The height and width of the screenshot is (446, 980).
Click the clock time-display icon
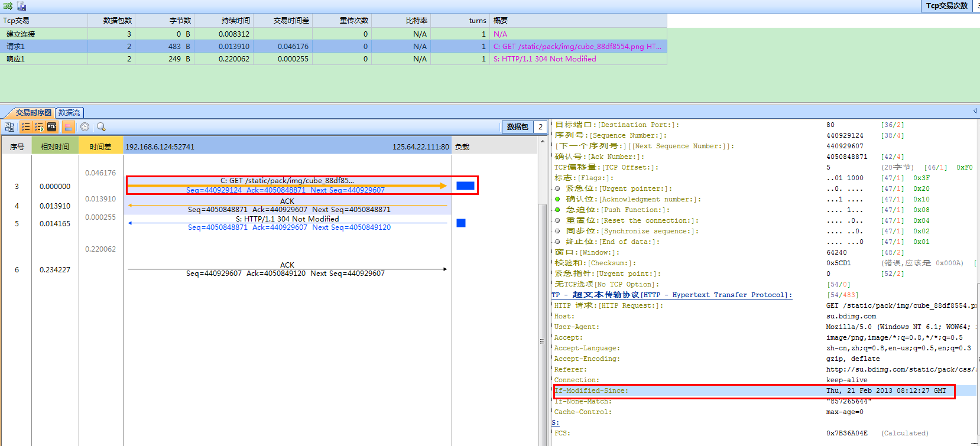pyautogui.click(x=85, y=127)
